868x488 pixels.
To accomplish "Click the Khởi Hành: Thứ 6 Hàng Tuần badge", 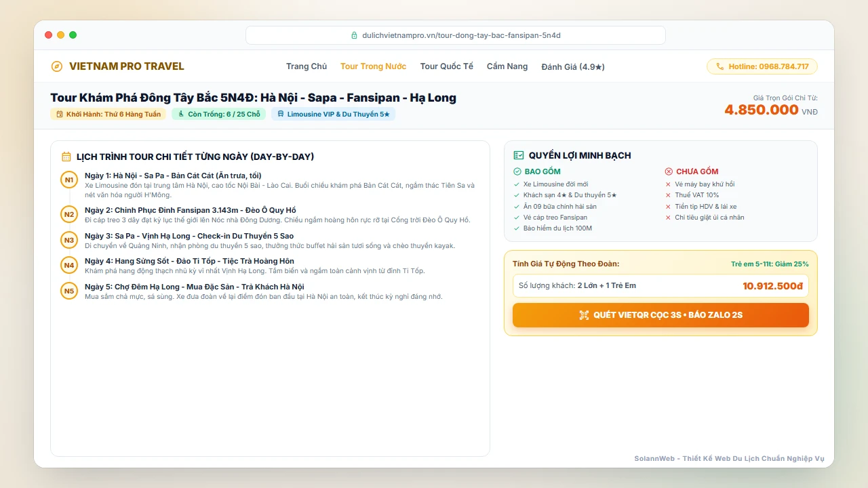I will point(108,114).
